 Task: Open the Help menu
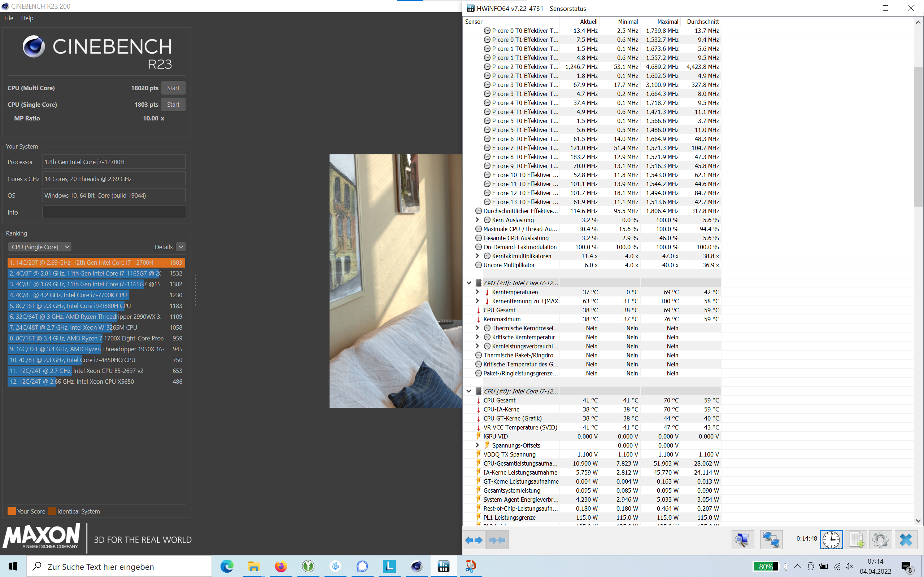pos(27,18)
